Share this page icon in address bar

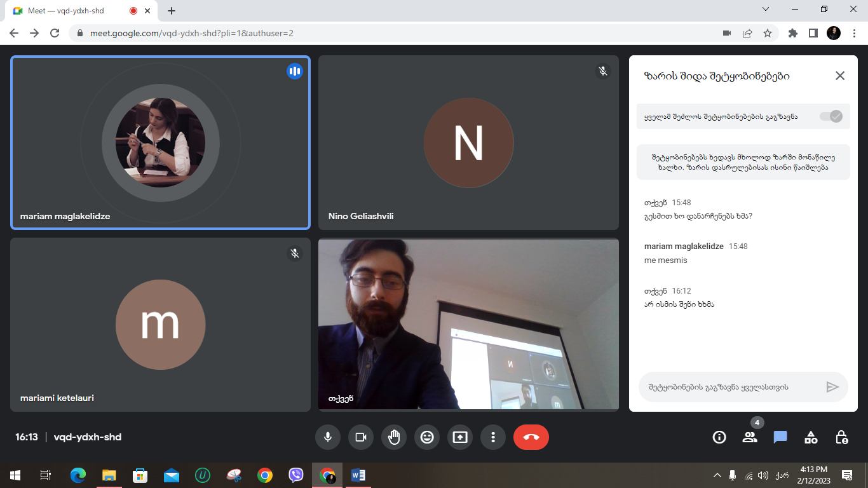click(x=747, y=33)
